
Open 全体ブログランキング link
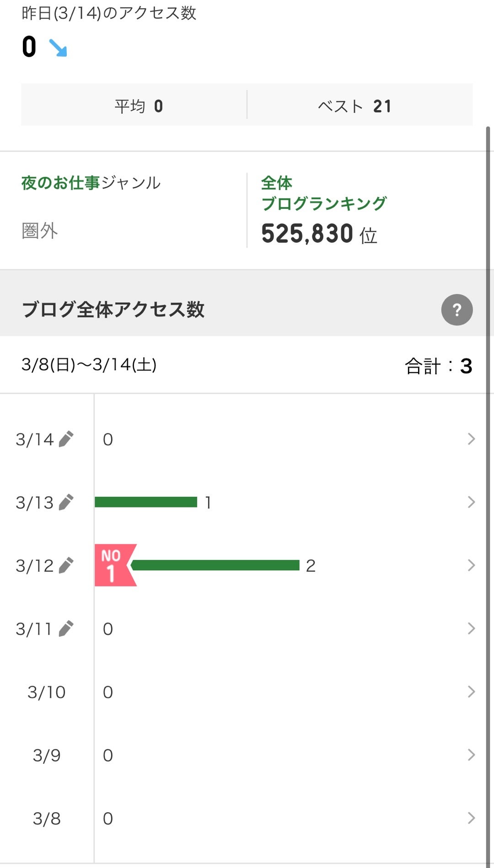324,193
